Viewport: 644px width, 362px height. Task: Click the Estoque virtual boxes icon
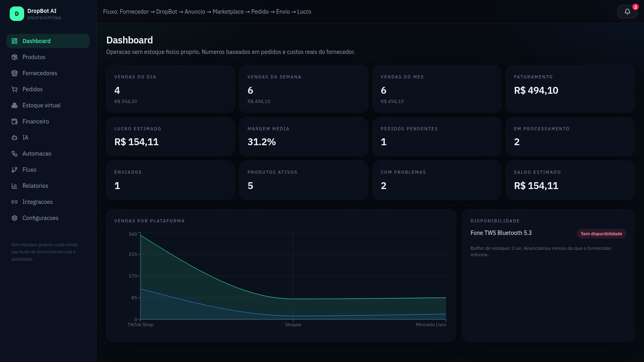coord(14,105)
